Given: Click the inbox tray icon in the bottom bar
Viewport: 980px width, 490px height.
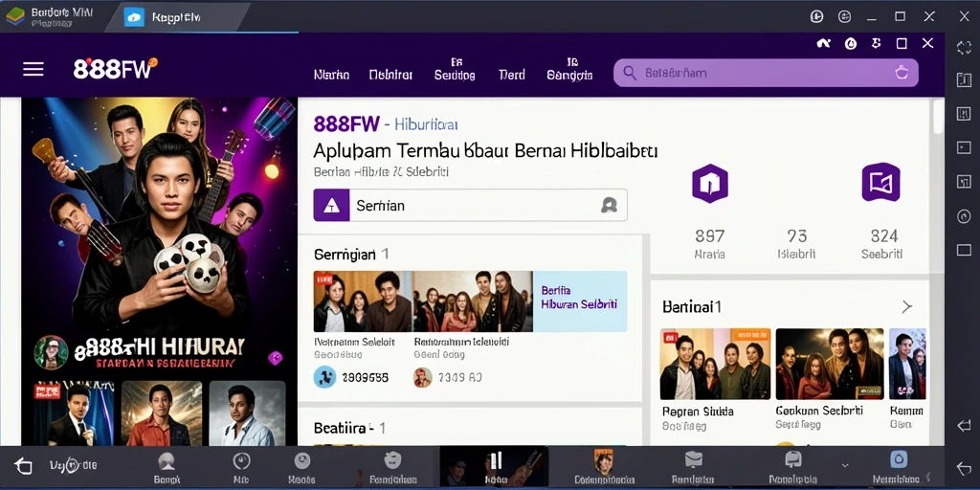Looking at the screenshot, I should (694, 460).
